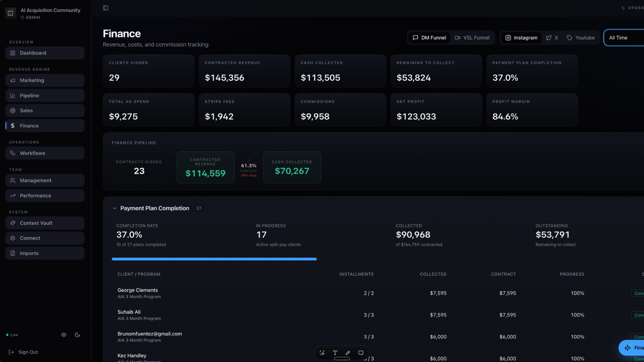Go to the Pipeline page

(x=45, y=96)
